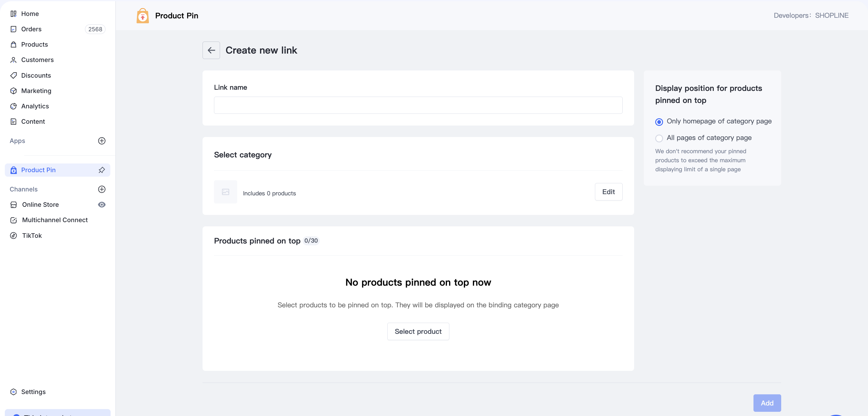This screenshot has width=868, height=416.
Task: Unpin Product Pin using pin icon
Action: (x=102, y=170)
